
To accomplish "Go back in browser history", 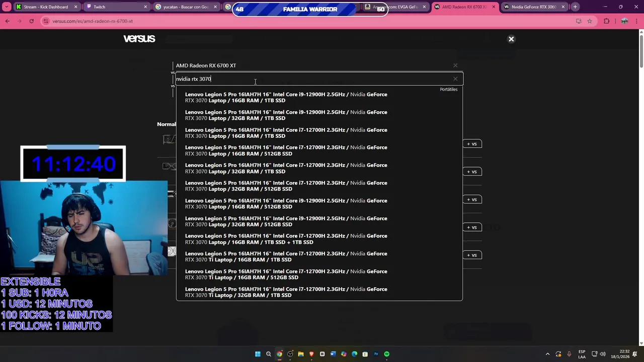I will pyautogui.click(x=7, y=21).
